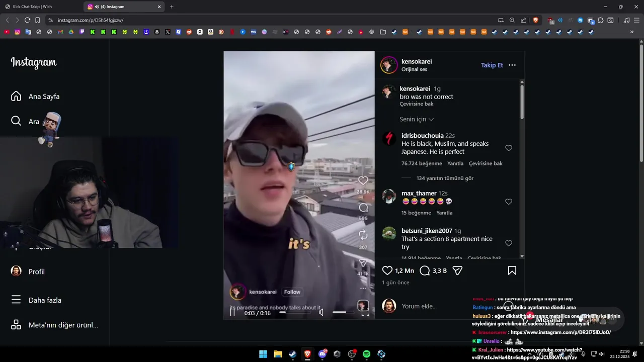644x362 pixels.
Task: Click Follow next to kensokarei in the video
Action: coord(292,292)
